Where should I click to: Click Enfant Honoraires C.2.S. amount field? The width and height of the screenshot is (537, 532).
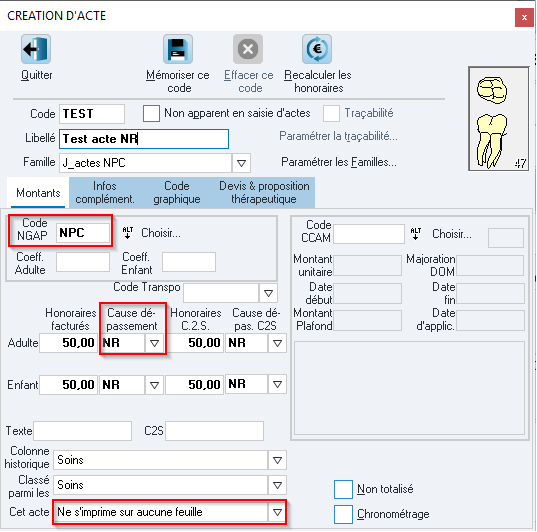pyautogui.click(x=195, y=385)
